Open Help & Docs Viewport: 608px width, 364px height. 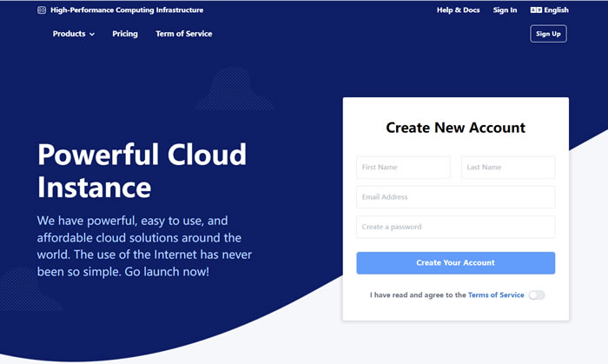pyautogui.click(x=458, y=10)
